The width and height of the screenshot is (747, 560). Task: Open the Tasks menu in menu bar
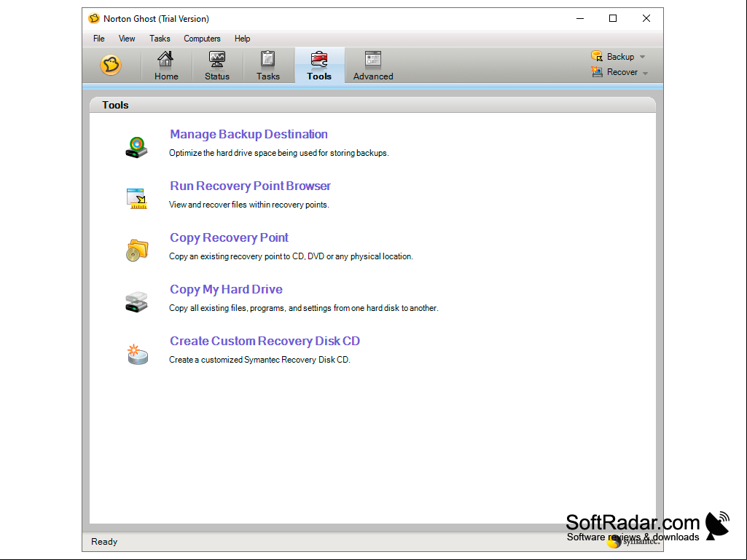160,39
